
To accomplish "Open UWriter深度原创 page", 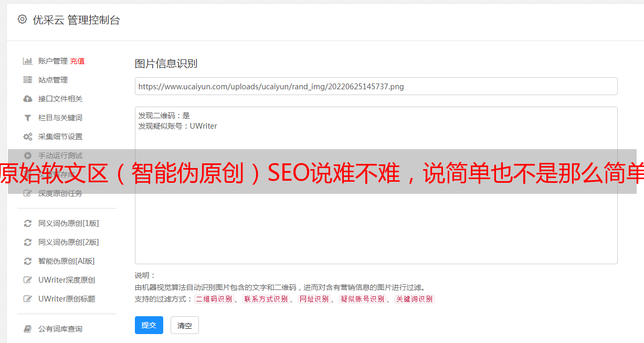I will (x=67, y=280).
